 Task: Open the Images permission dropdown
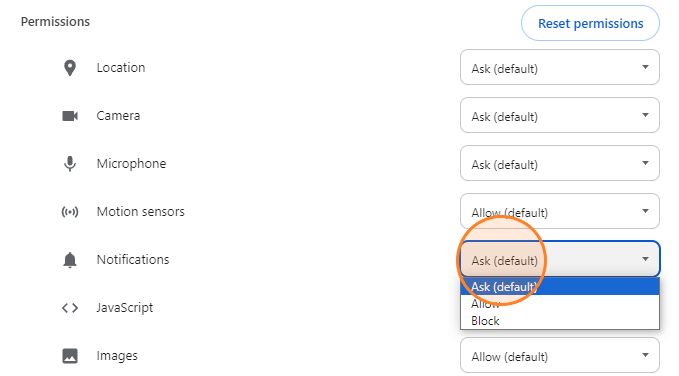click(559, 355)
